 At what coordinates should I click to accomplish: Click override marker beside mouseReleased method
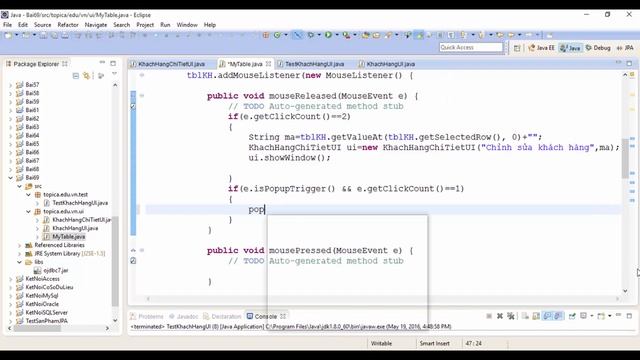tap(133, 96)
